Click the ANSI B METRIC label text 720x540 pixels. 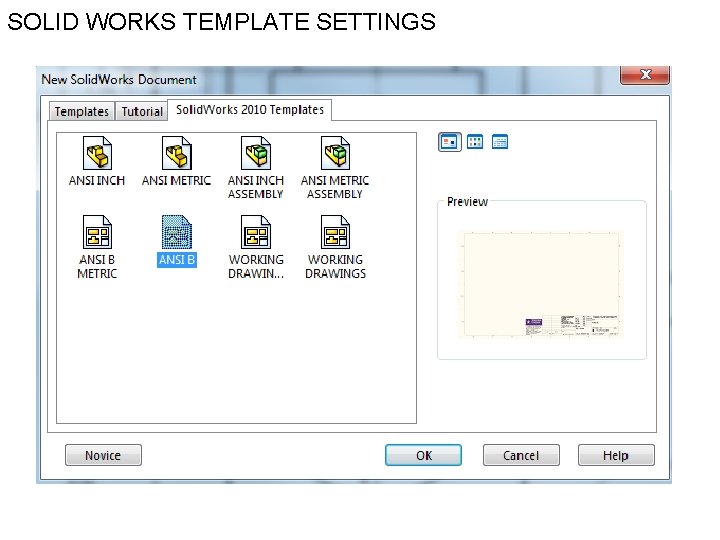97,266
